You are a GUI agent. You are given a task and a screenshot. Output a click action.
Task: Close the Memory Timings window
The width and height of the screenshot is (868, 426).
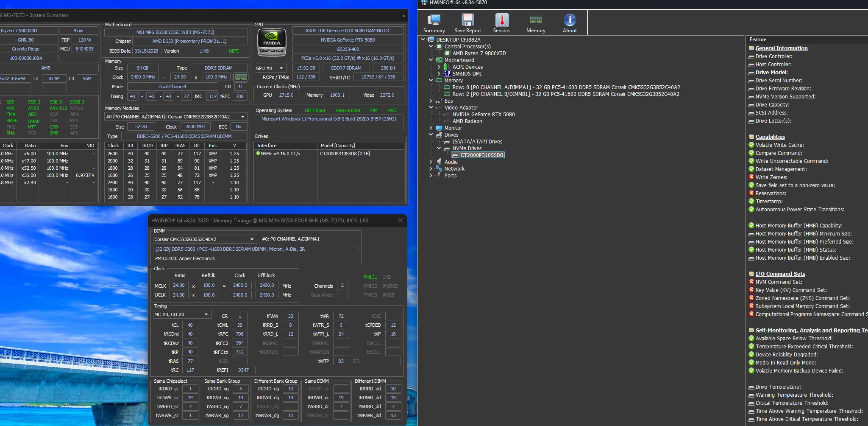coord(400,221)
